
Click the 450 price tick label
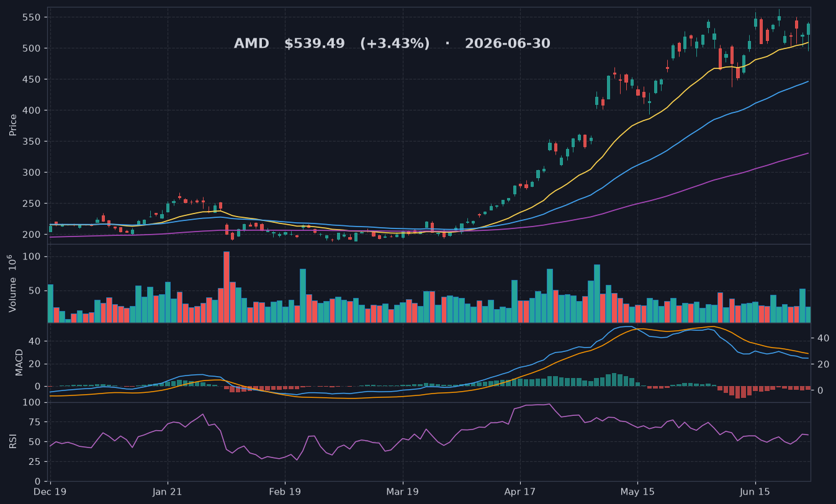pyautogui.click(x=31, y=79)
